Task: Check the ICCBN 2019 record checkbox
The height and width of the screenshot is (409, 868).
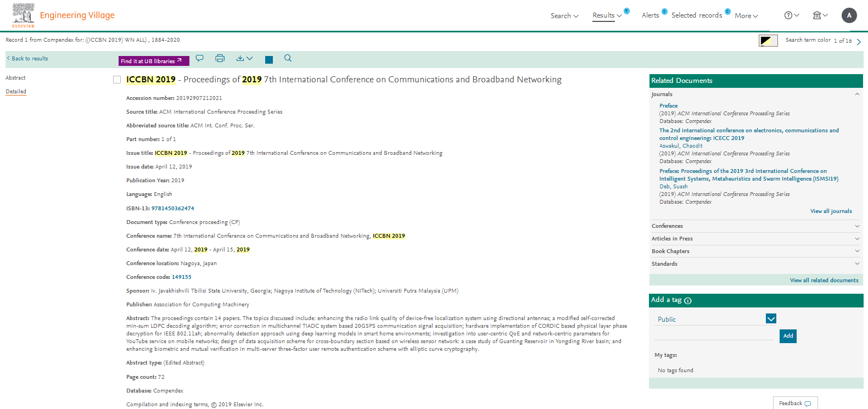Action: coord(117,80)
